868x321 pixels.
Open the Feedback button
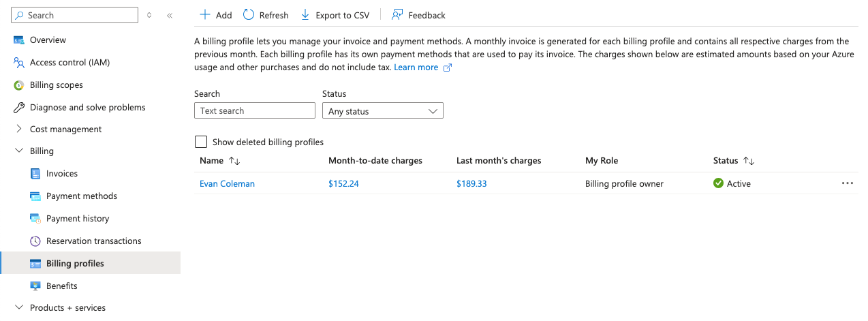(418, 15)
